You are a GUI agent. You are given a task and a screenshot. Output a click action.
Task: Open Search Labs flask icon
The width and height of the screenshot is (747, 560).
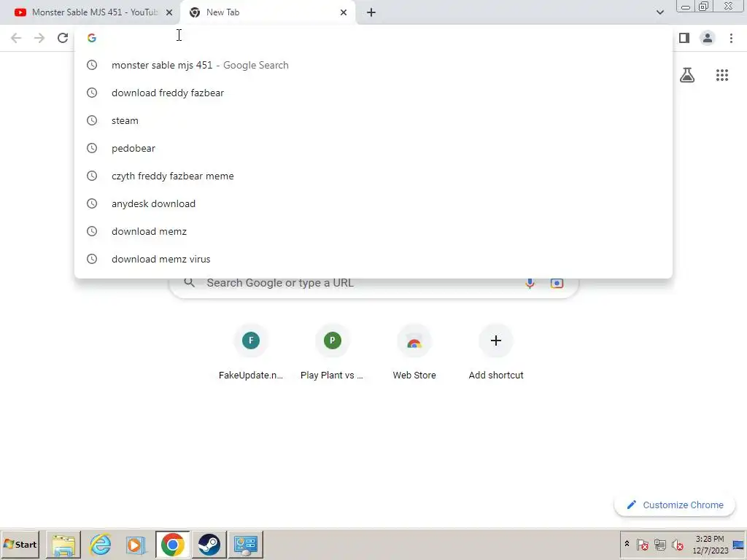[687, 75]
